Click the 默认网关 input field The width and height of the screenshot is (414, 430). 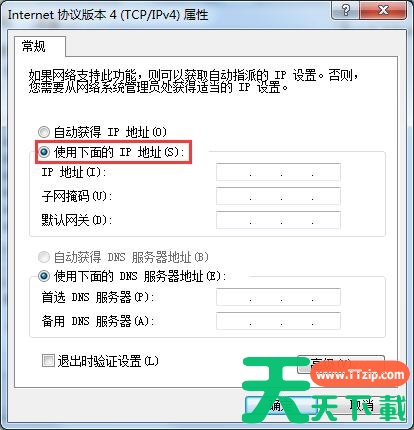pyautogui.click(x=278, y=220)
